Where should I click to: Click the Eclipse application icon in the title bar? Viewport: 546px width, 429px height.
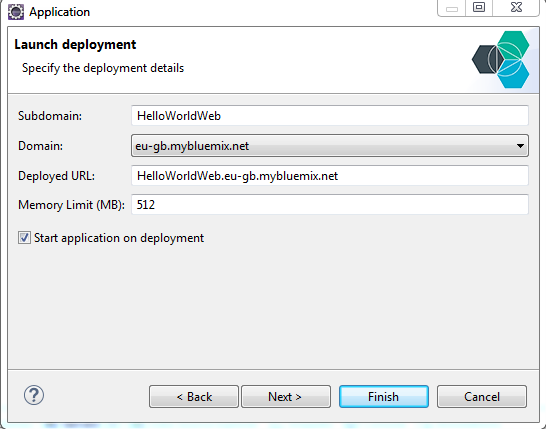tap(16, 12)
